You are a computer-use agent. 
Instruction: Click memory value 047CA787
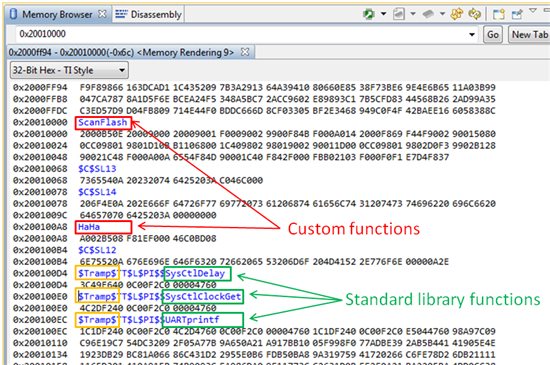point(101,99)
